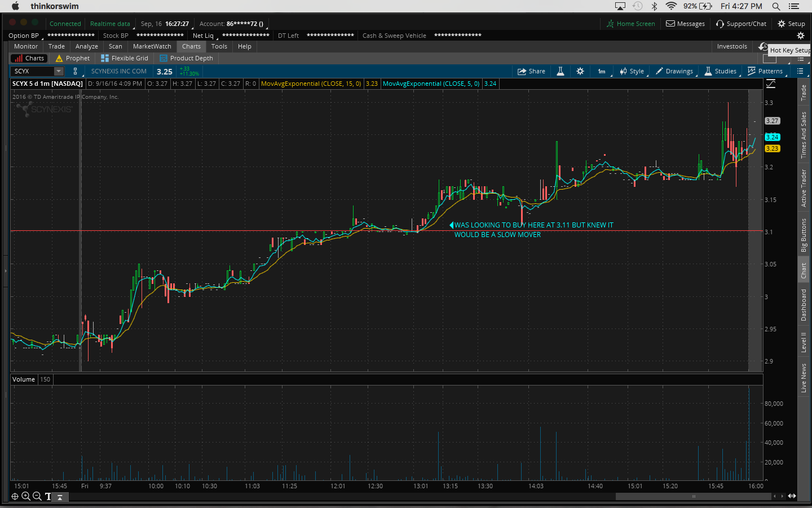
Task: Open the Style dropdown menu
Action: pos(632,71)
